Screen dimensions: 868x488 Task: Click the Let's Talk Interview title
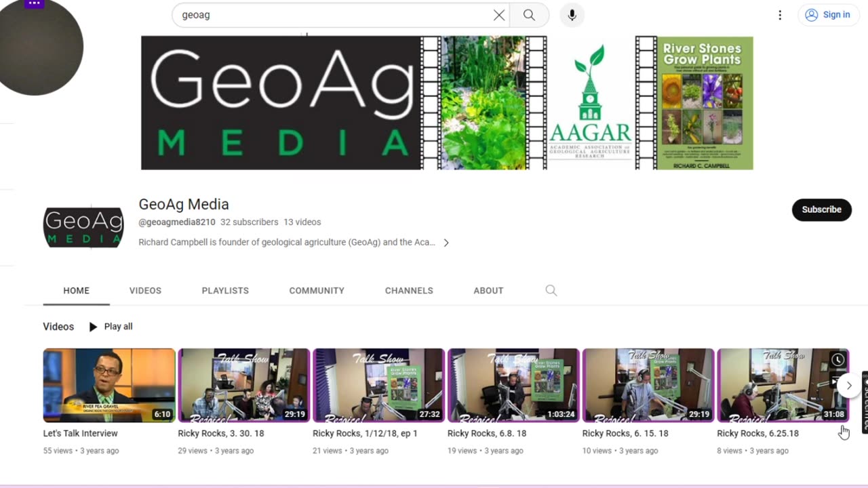(x=81, y=433)
